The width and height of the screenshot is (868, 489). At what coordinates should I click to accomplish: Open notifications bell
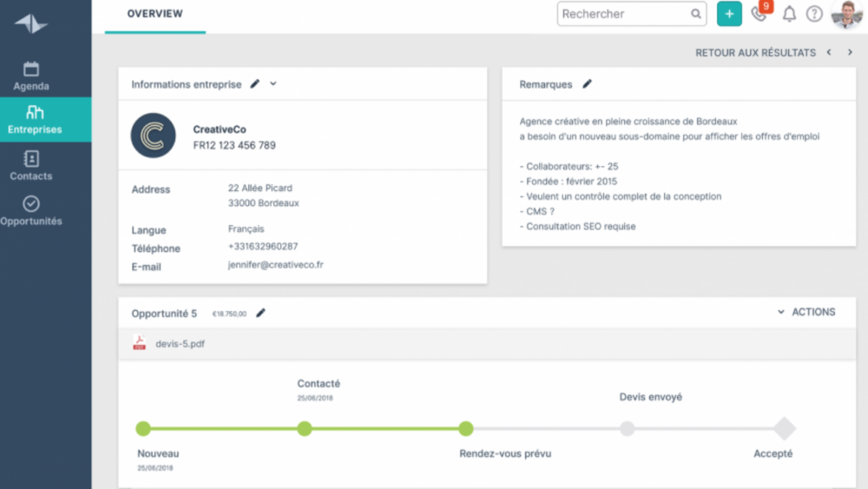[789, 14]
